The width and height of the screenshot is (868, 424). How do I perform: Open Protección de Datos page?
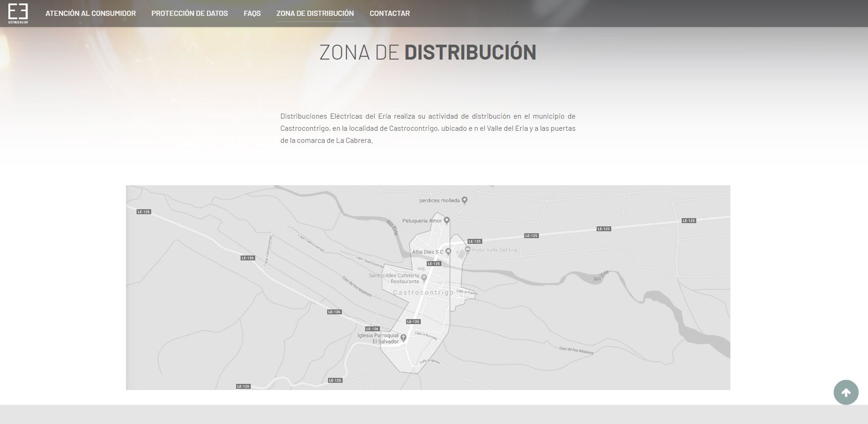tap(190, 13)
